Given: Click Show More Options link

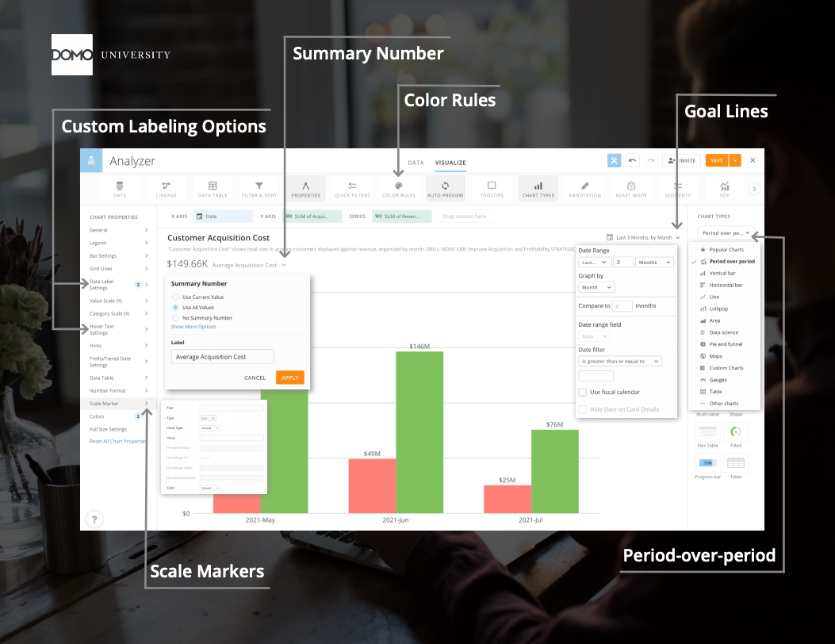Looking at the screenshot, I should click(x=193, y=327).
